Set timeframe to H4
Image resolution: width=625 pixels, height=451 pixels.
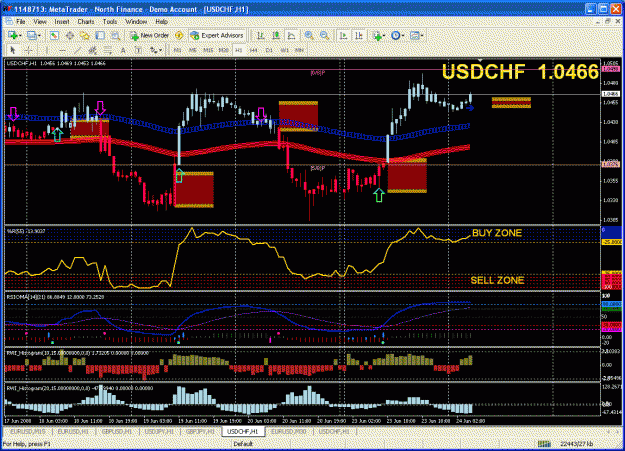pyautogui.click(x=254, y=50)
